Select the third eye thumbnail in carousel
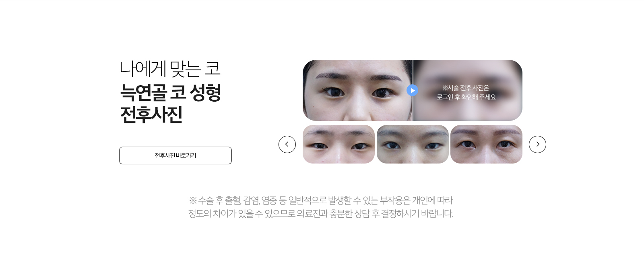 486,144
